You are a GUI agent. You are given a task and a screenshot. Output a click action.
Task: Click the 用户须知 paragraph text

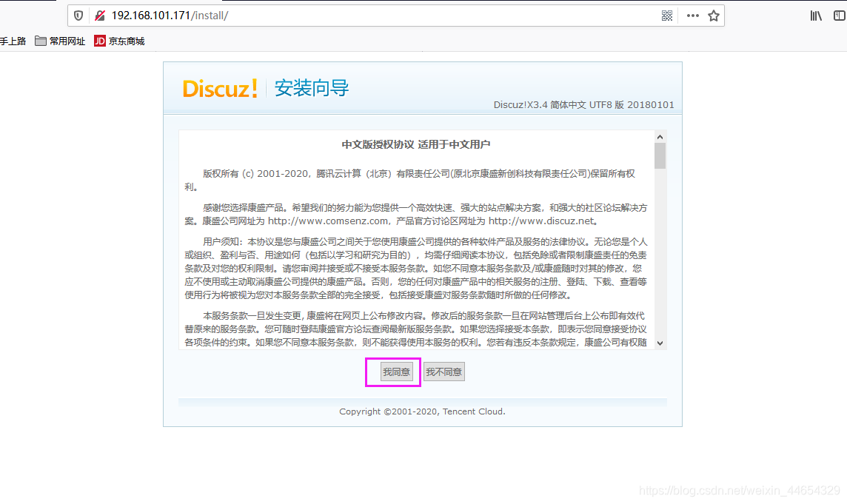(x=416, y=268)
